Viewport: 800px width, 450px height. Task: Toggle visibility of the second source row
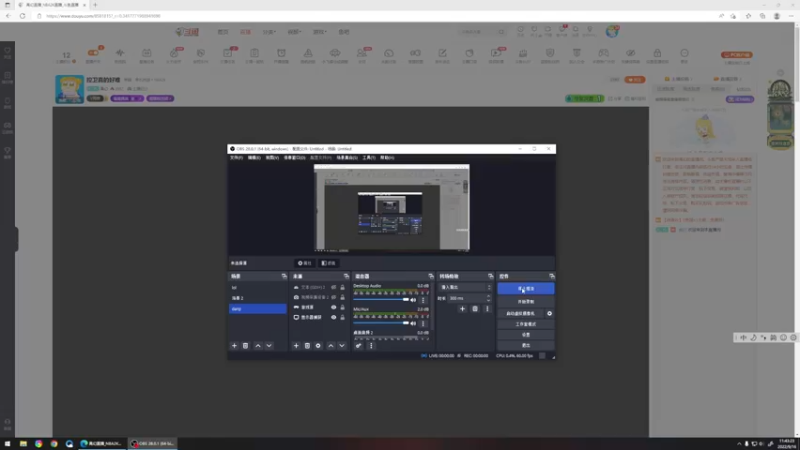[334, 297]
